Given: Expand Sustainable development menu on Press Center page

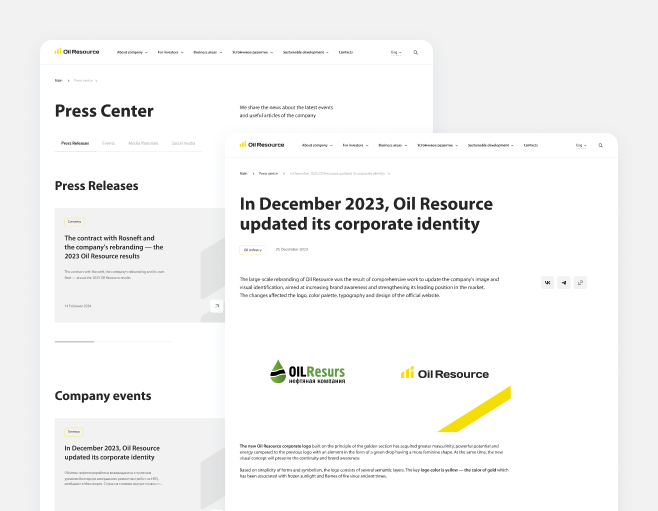Looking at the screenshot, I should coord(306,52).
